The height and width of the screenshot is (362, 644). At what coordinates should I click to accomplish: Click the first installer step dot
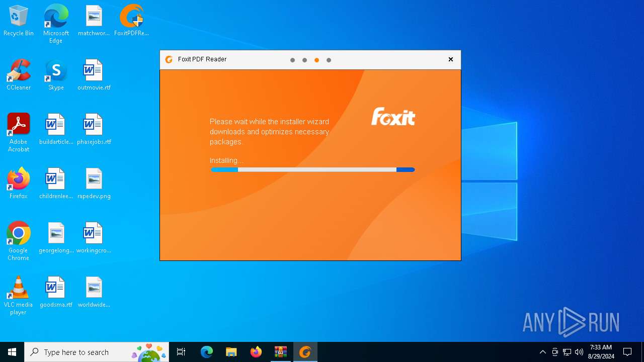292,60
